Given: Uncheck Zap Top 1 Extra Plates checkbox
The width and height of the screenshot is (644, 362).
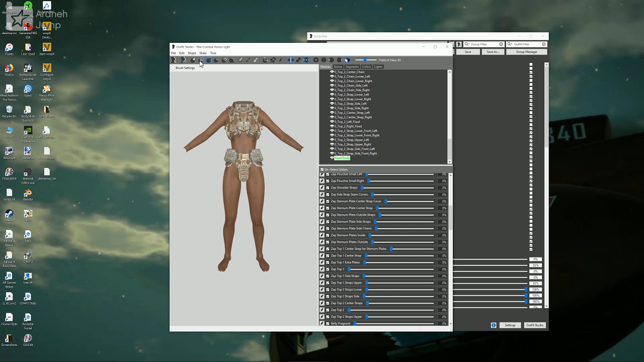Looking at the screenshot, I should 328,262.
